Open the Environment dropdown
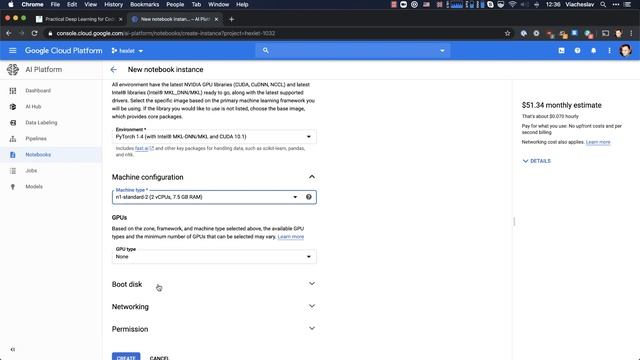This screenshot has height=360, width=640. tap(214, 136)
